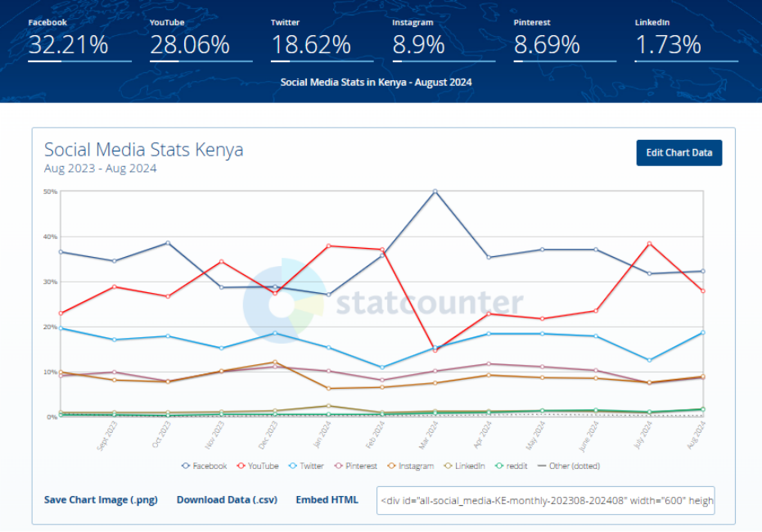Click the July 2024 axis label
The width and height of the screenshot is (762, 532).
point(643,435)
